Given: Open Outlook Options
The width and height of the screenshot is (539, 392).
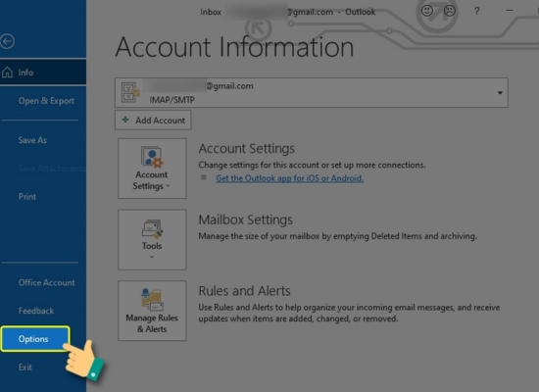Looking at the screenshot, I should tap(35, 339).
